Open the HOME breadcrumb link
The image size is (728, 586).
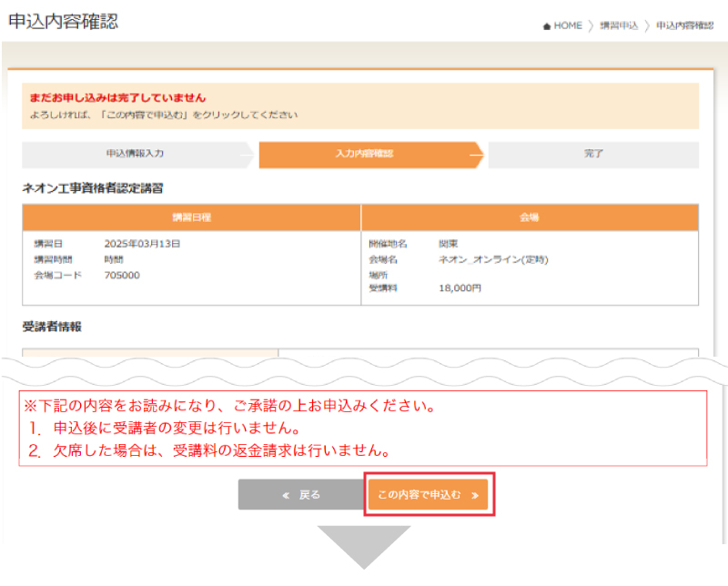tap(567, 26)
